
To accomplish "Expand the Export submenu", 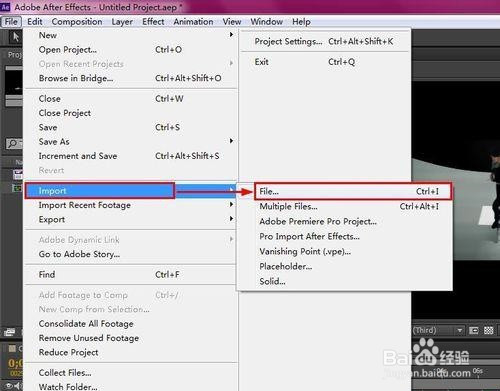I will pyautogui.click(x=131, y=219).
